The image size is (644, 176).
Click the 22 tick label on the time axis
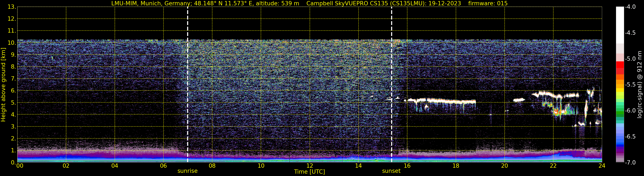pos(553,166)
